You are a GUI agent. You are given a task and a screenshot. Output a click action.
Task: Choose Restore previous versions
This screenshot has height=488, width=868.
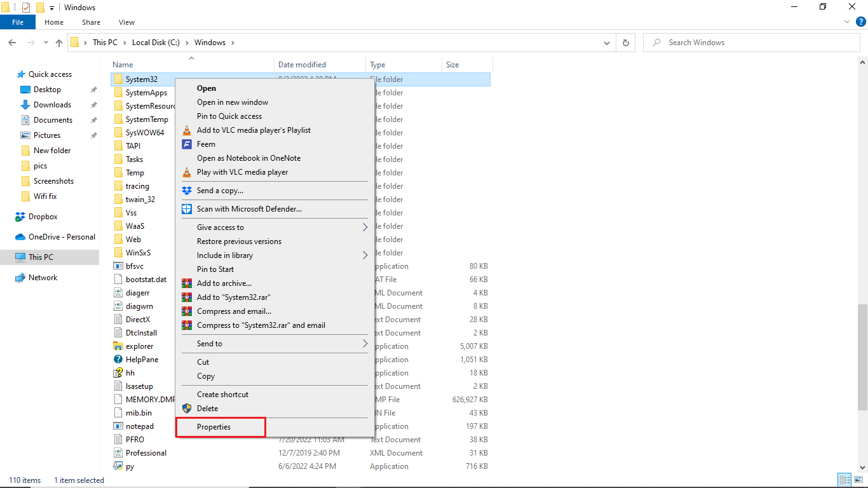[x=275, y=241]
